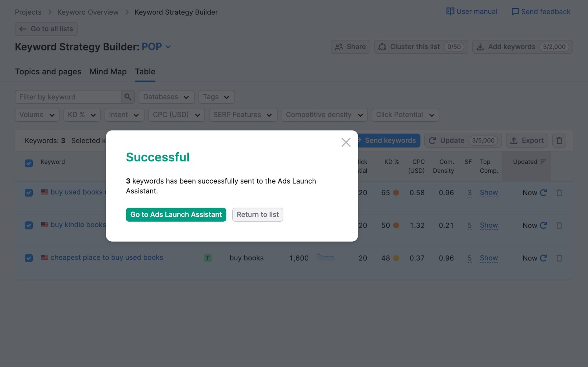Screen dimensions: 588x367
Task: Switch to Mind Map tab
Action: 108,72
